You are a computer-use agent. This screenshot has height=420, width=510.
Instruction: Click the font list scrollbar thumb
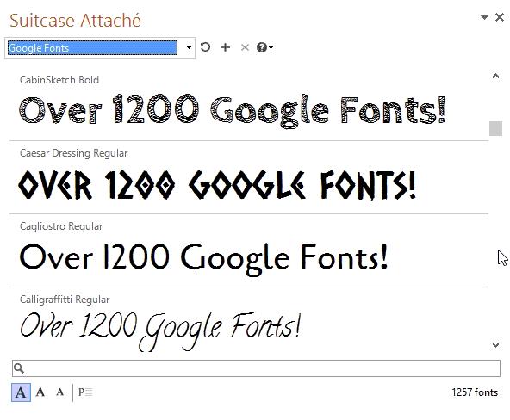tap(495, 128)
